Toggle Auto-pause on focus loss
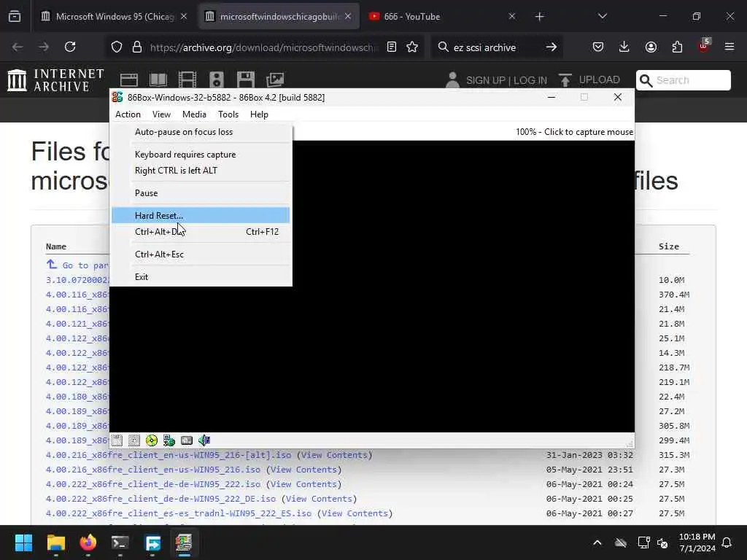747x560 pixels. [201, 132]
